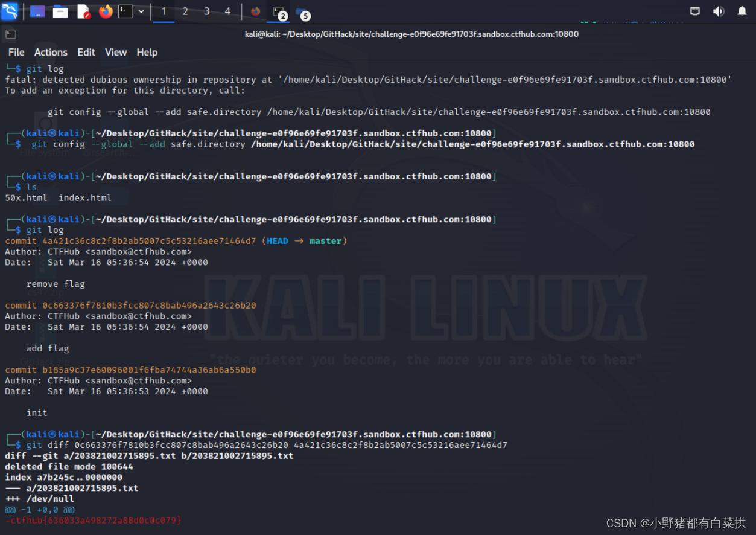
Task: Click the volume speaker tray icon
Action: [718, 11]
